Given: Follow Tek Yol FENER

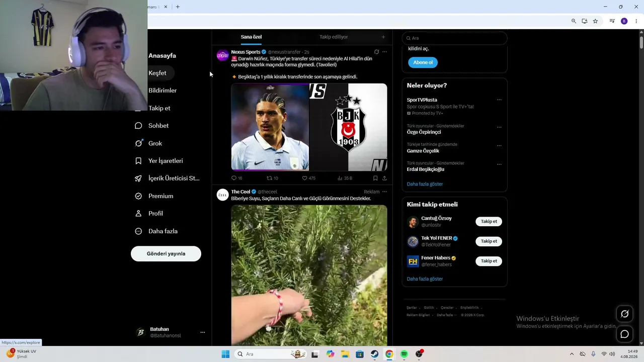Looking at the screenshot, I should click(489, 241).
